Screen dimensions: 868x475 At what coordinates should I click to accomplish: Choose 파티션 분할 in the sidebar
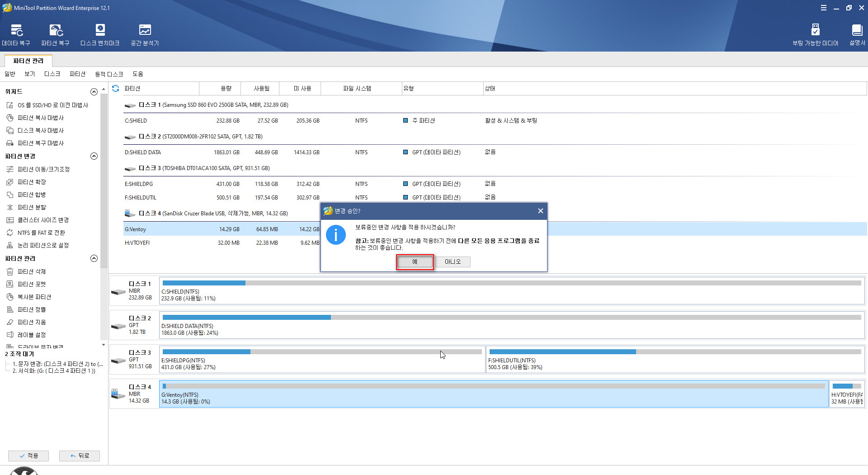27,207
